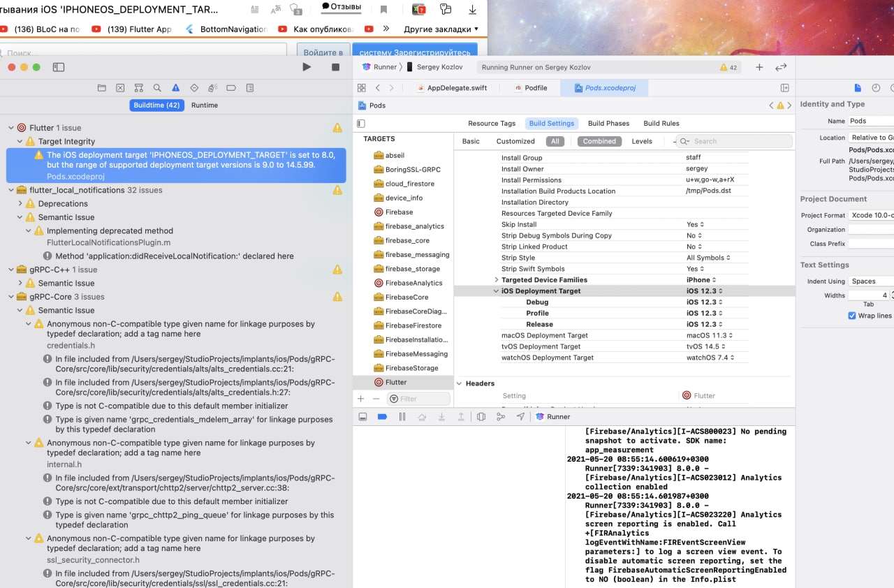Open the Source Control navigator icon
Screen dimensions: 894x588
coord(120,88)
